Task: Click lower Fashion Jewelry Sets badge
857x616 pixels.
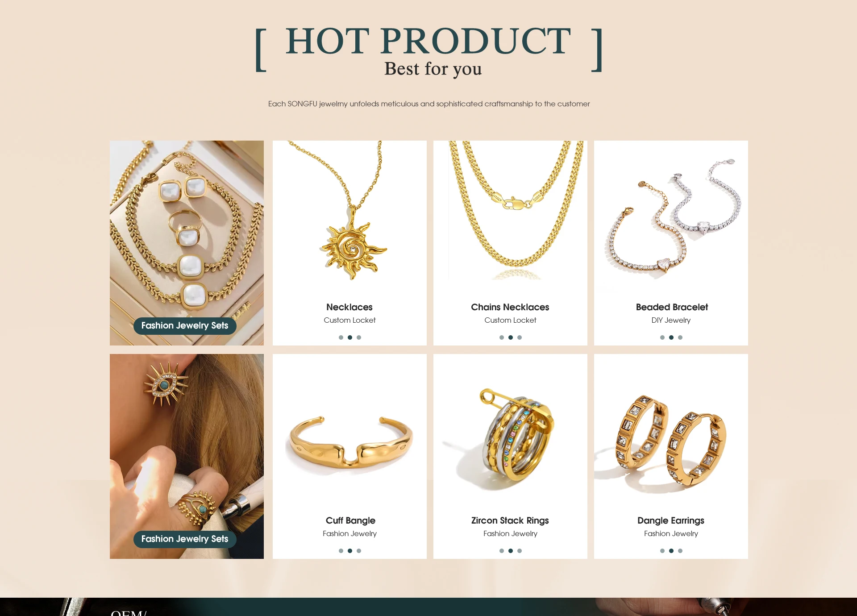Action: click(x=185, y=539)
